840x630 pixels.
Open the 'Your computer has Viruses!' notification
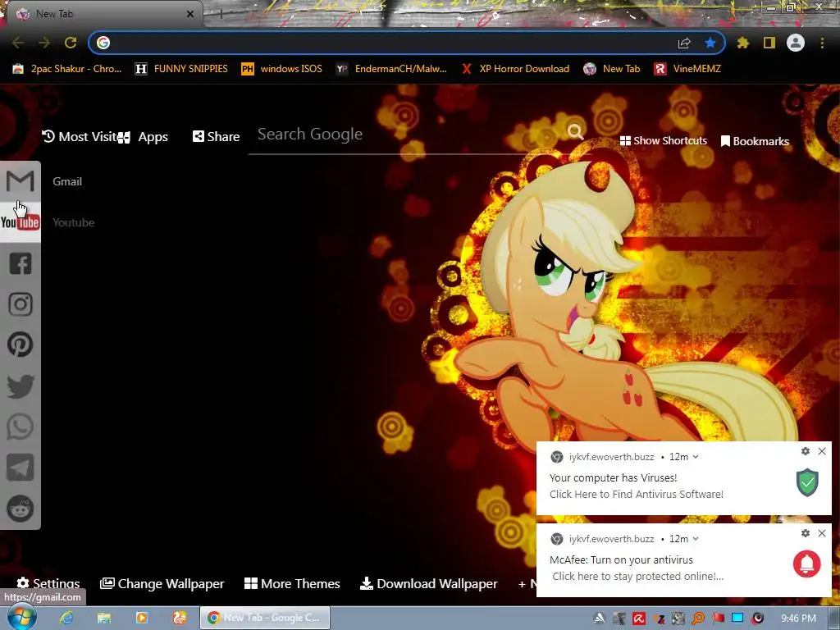pyautogui.click(x=684, y=478)
